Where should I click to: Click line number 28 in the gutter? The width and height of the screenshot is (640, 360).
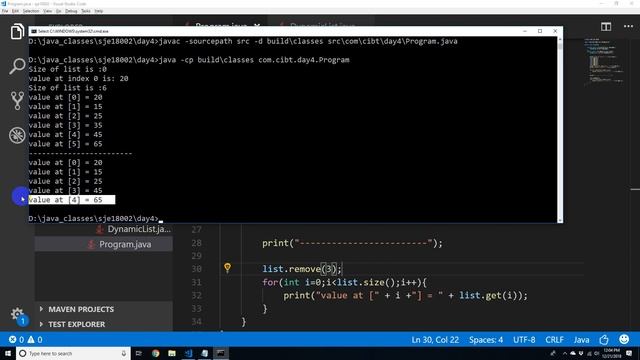[x=196, y=243]
